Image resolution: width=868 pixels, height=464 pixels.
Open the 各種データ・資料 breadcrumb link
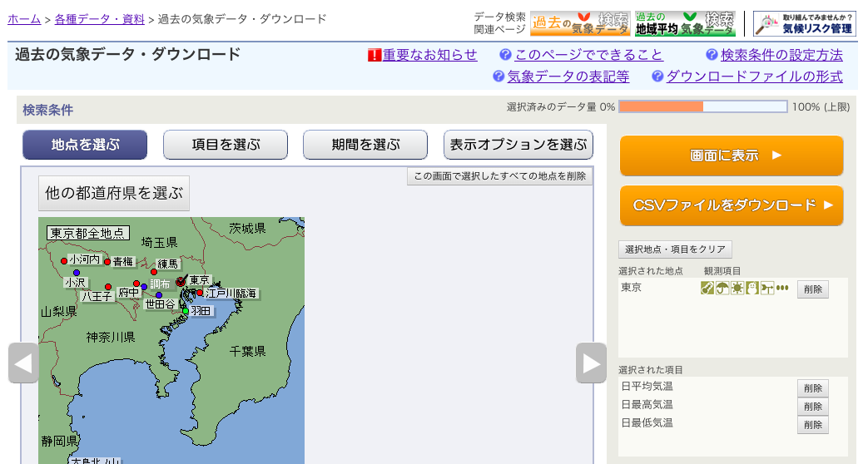click(x=100, y=19)
